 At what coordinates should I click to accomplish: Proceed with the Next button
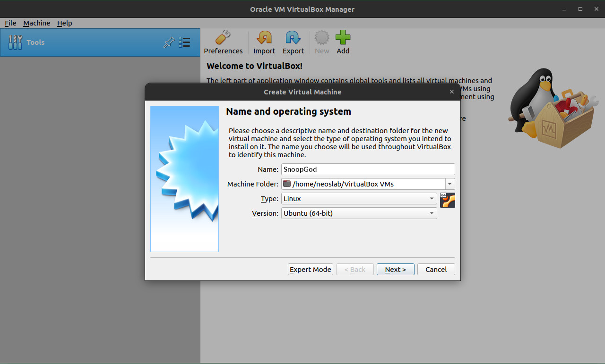[x=396, y=270]
